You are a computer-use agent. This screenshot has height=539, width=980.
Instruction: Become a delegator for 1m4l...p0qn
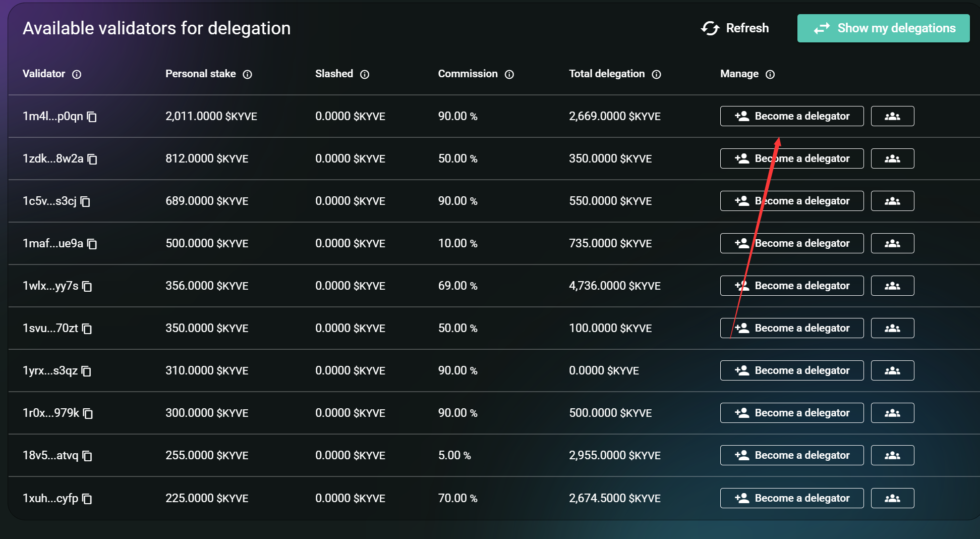[x=791, y=116]
